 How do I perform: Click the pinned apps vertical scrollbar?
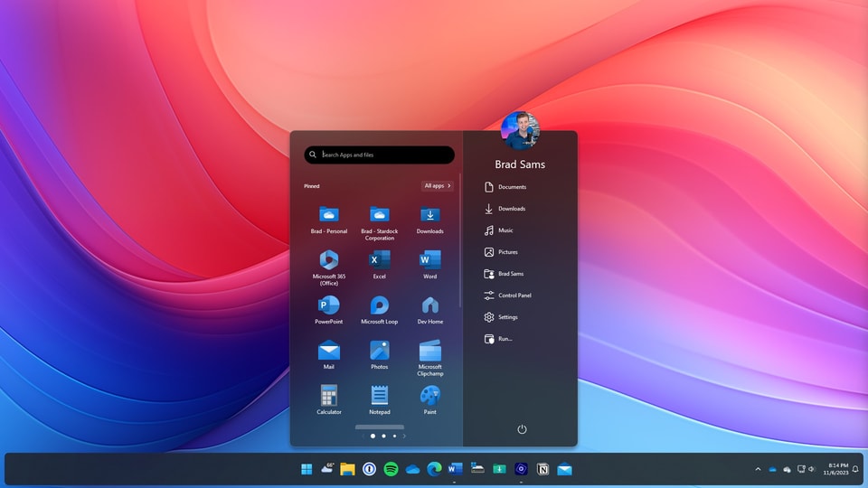click(460, 240)
